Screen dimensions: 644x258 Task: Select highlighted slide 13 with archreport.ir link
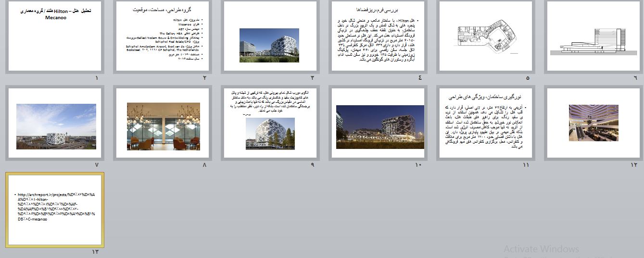pos(55,210)
